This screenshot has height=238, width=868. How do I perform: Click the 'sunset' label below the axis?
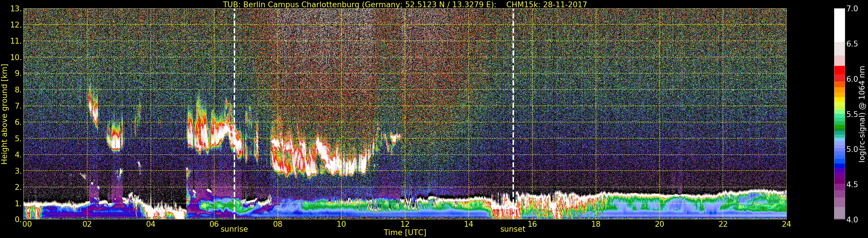pyautogui.click(x=513, y=229)
